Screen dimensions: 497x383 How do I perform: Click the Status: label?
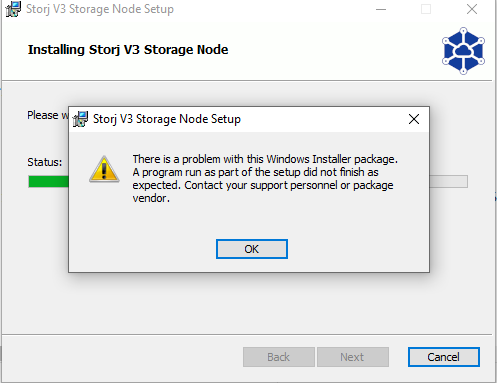pos(45,162)
